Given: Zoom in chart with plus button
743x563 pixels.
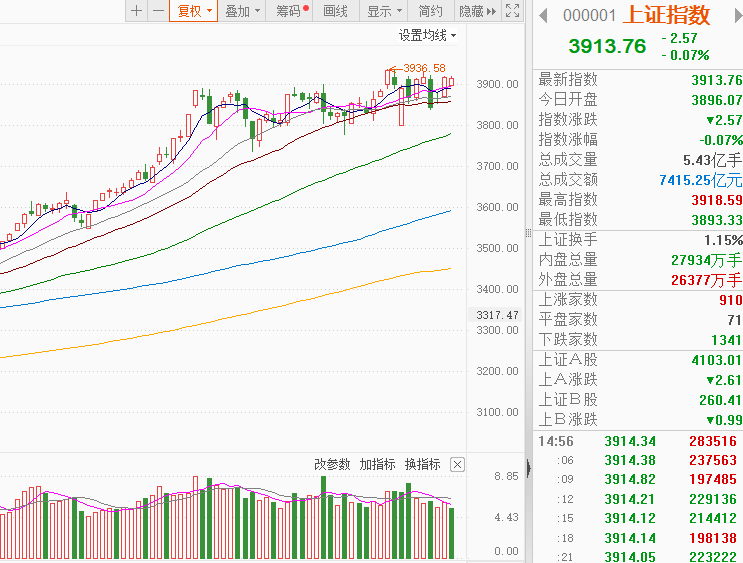Looking at the screenshot, I should click(136, 11).
